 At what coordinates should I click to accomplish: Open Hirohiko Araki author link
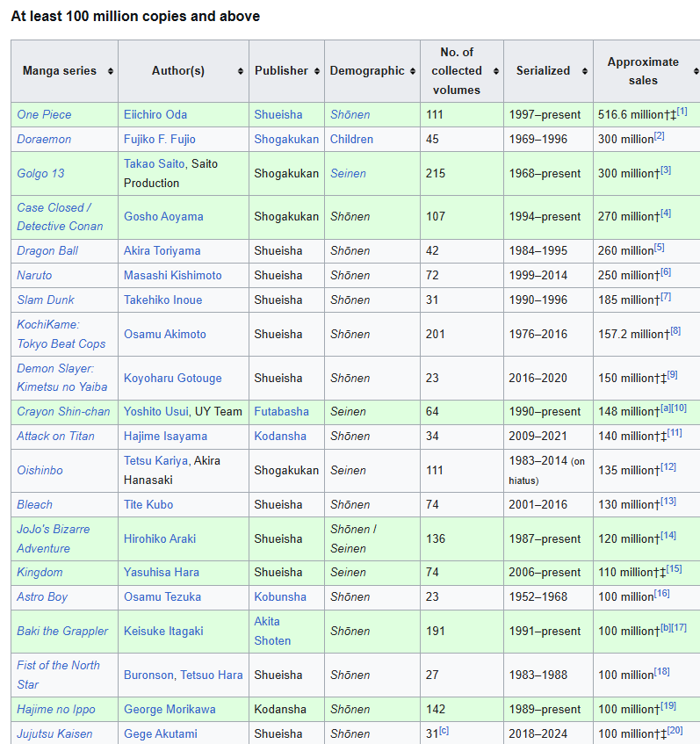coord(160,539)
